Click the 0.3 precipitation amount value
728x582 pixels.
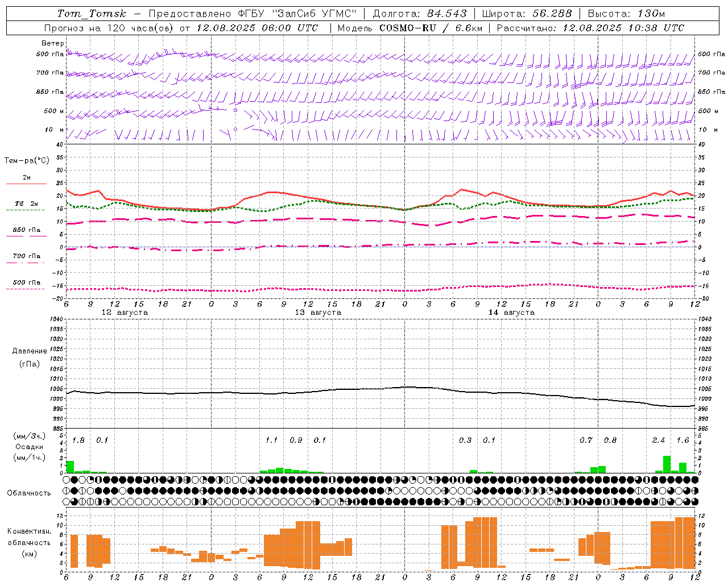465,440
